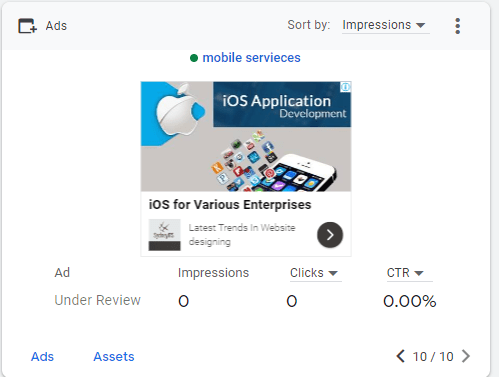
Task: Switch to the Assets tab
Action: (x=114, y=357)
